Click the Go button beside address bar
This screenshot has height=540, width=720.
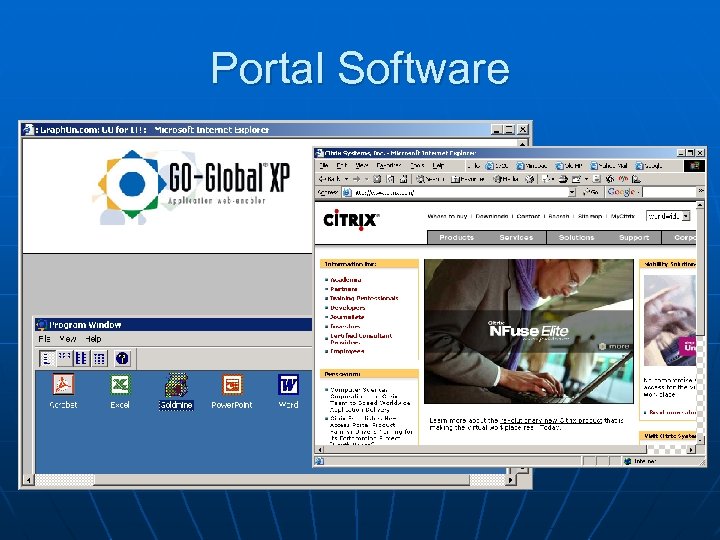[590, 192]
